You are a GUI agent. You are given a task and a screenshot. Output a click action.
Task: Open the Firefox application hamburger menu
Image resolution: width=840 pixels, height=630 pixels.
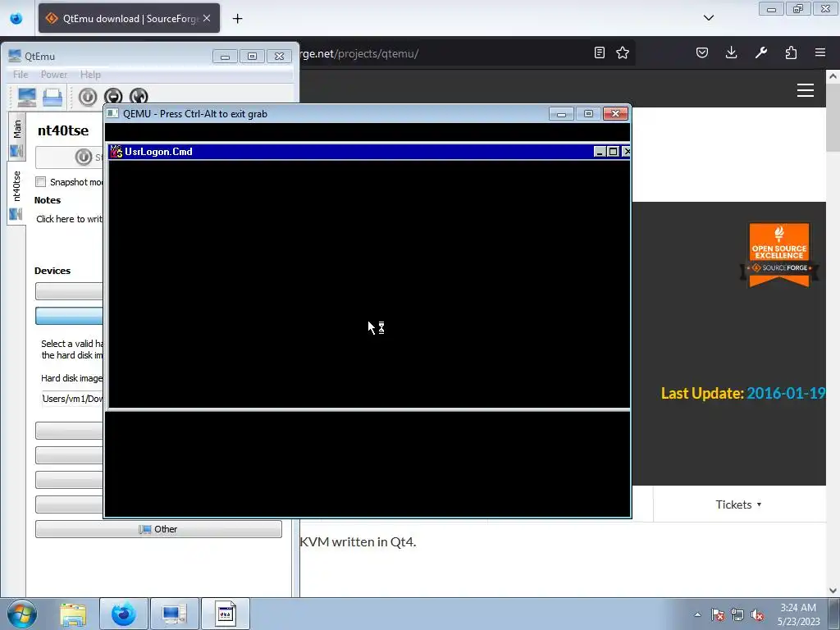820,52
